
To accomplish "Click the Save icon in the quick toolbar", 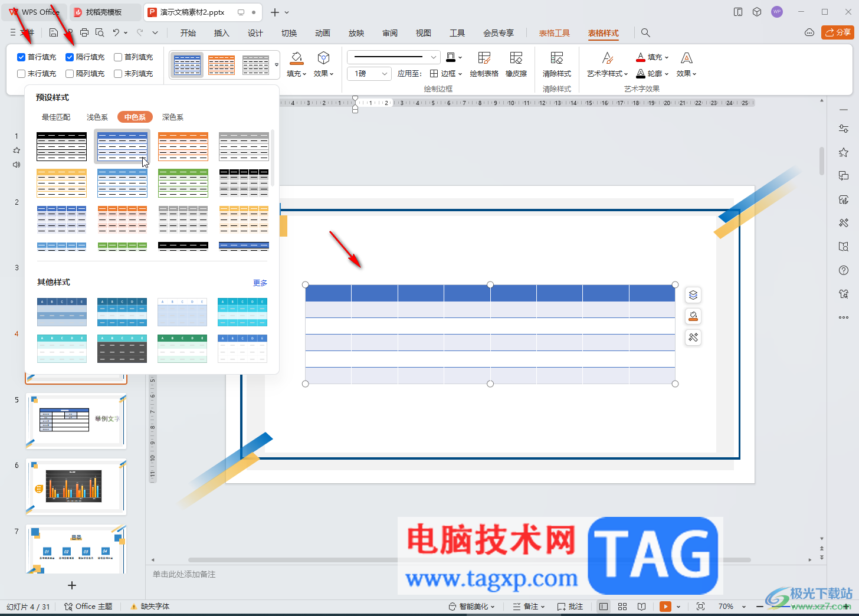I will [54, 32].
